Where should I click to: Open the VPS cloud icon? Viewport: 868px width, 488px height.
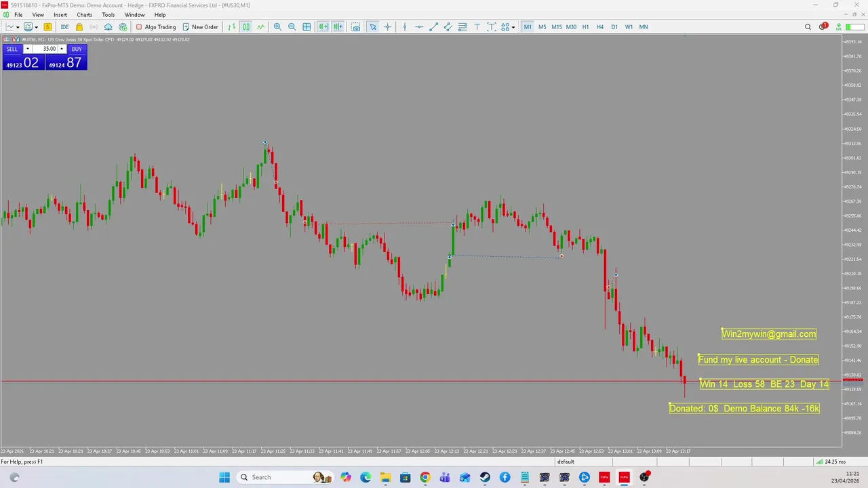(x=108, y=27)
